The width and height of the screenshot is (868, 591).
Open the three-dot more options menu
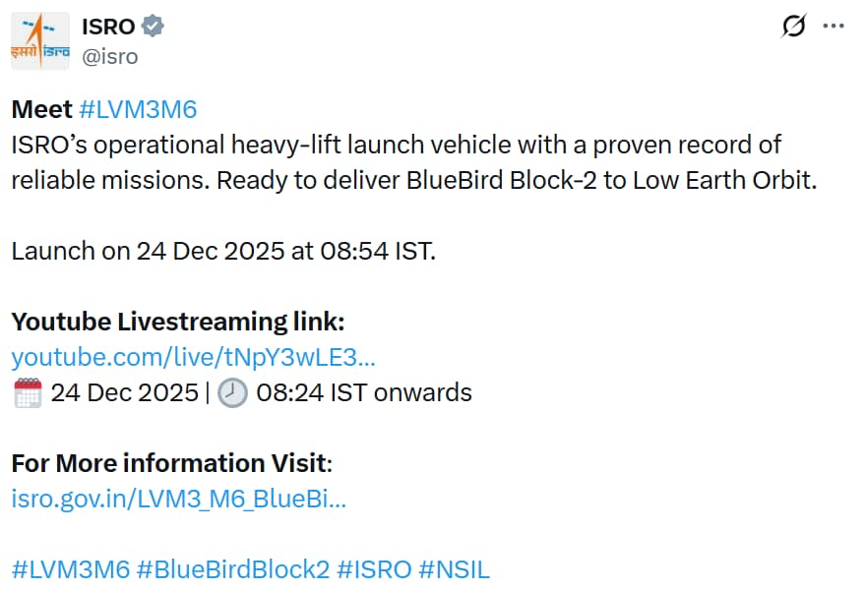pos(834,27)
